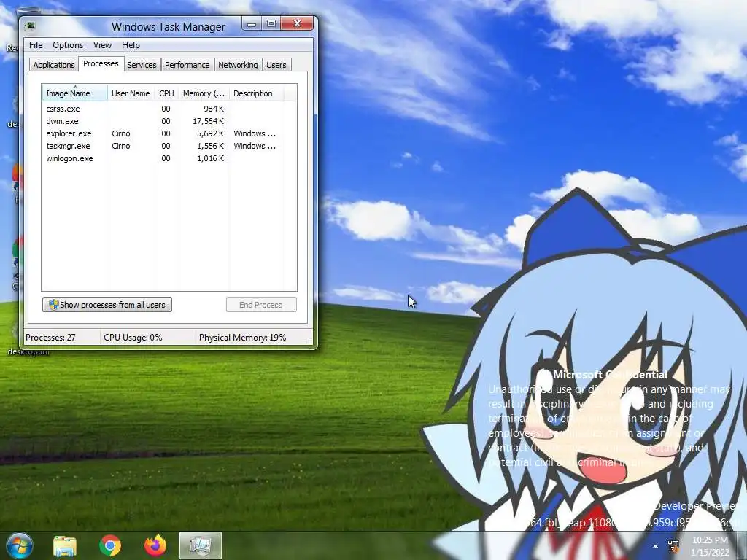Click the 5,692 K memory value
The width and height of the screenshot is (747, 560).
210,133
